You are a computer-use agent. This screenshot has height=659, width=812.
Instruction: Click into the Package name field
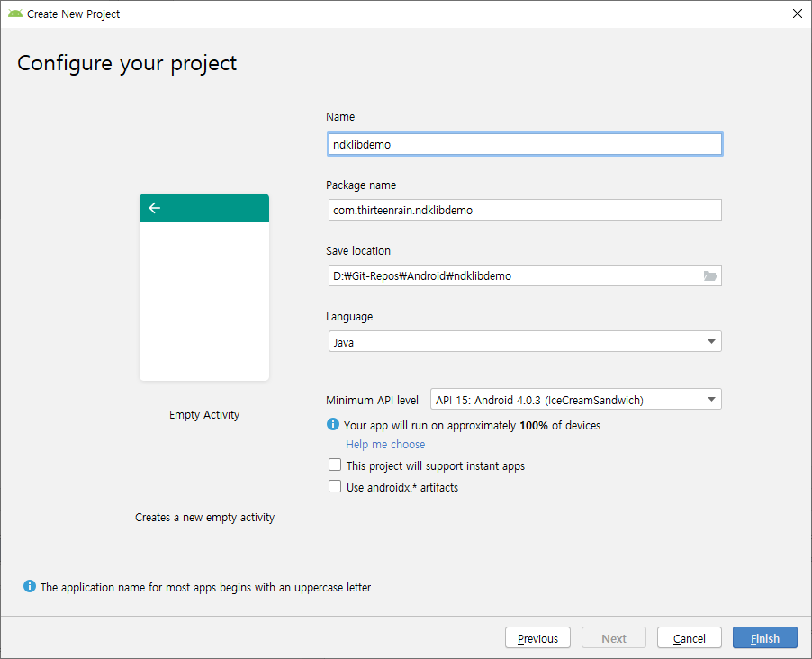click(525, 210)
